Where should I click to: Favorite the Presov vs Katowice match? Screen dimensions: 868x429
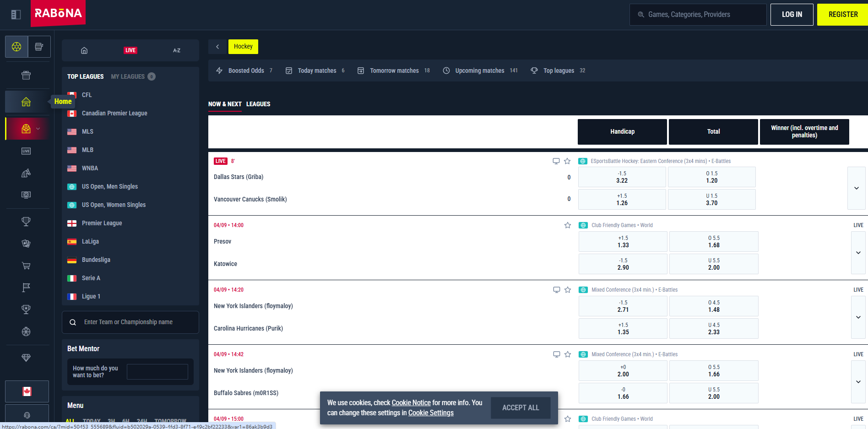[568, 225]
